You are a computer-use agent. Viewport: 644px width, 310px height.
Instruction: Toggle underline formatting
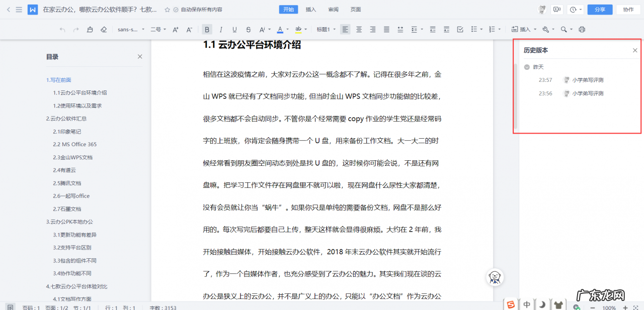coord(234,29)
